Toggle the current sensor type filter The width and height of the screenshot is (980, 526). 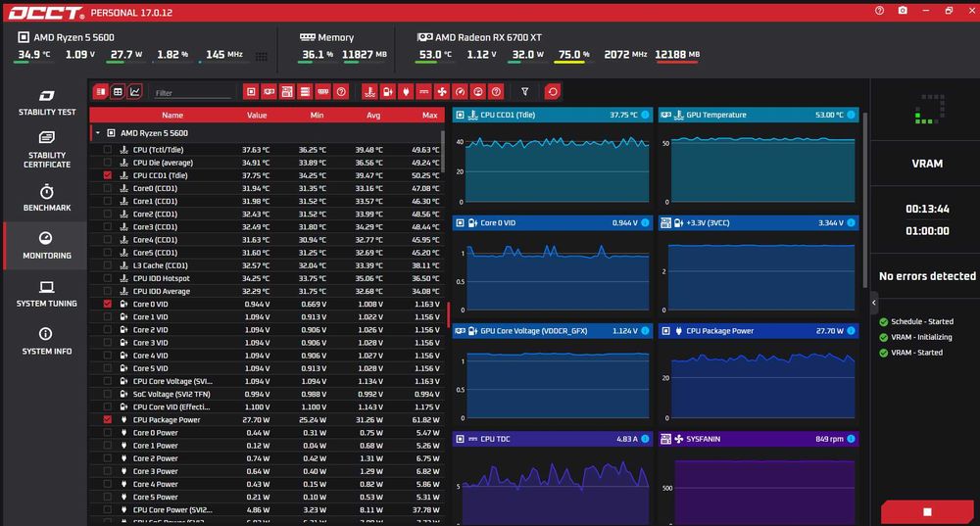coord(423,92)
